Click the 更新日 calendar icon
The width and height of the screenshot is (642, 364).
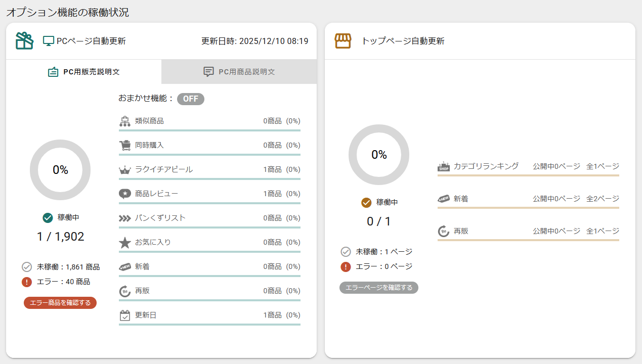[x=125, y=315]
